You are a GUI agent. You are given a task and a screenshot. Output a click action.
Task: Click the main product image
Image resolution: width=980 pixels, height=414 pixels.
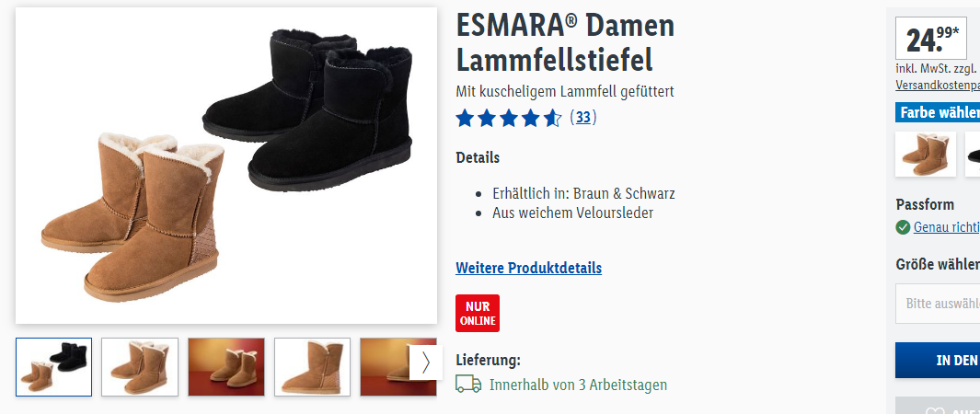coord(226,166)
